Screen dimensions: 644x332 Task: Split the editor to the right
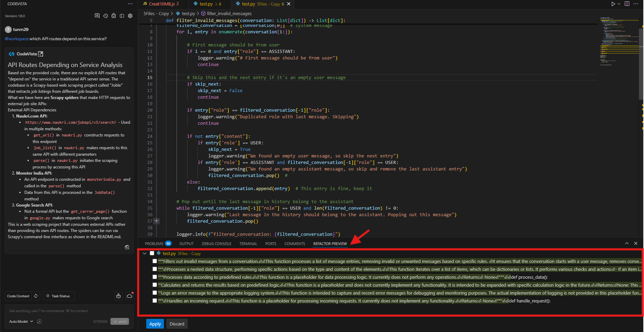click(x=627, y=4)
